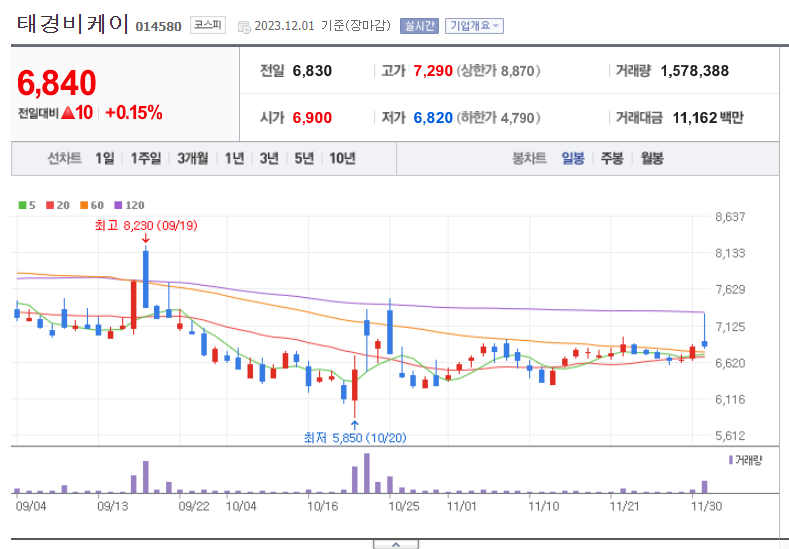Viewport: 789px width, 549px height.
Task: Open the 기업개요 dropdown
Action: tap(474, 26)
